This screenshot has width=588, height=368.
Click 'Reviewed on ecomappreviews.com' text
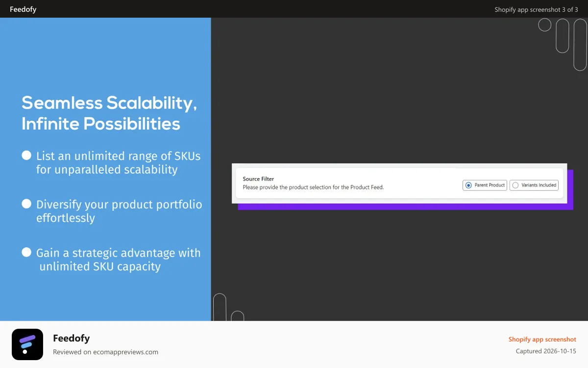105,352
